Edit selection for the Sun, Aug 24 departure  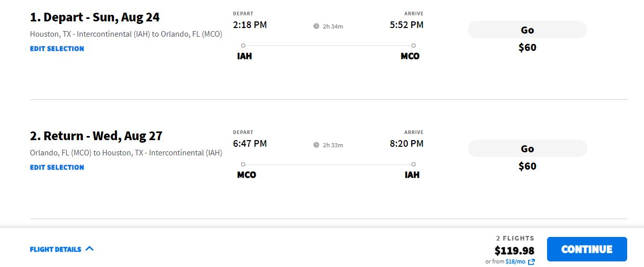coord(57,48)
